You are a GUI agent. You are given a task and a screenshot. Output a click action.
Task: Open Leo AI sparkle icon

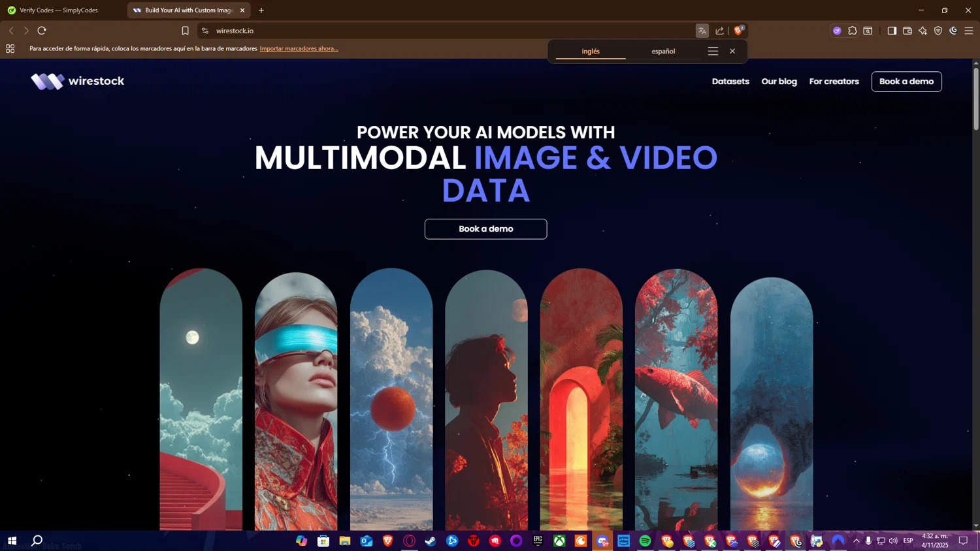click(923, 31)
